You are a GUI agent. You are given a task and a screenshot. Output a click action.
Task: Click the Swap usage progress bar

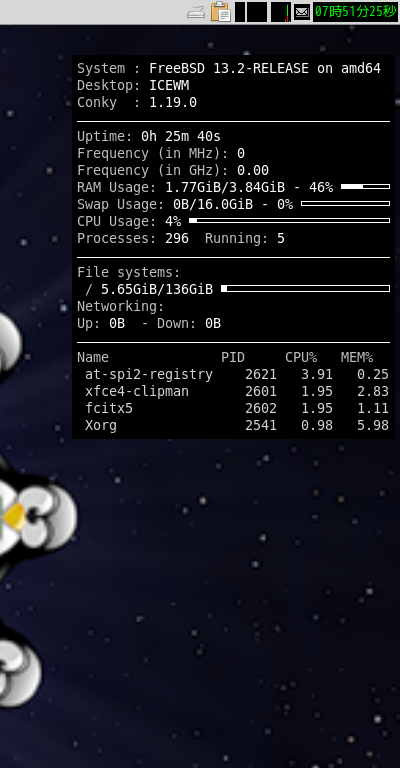(x=345, y=203)
